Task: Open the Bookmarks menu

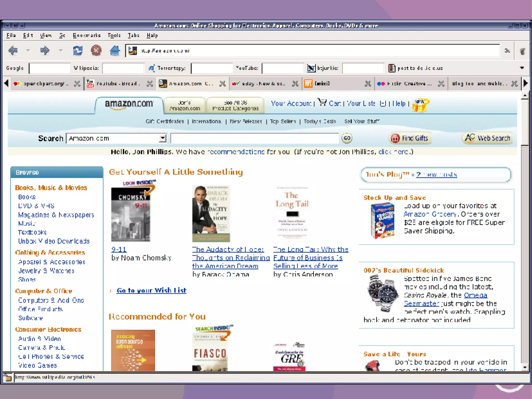Action: coord(87,35)
